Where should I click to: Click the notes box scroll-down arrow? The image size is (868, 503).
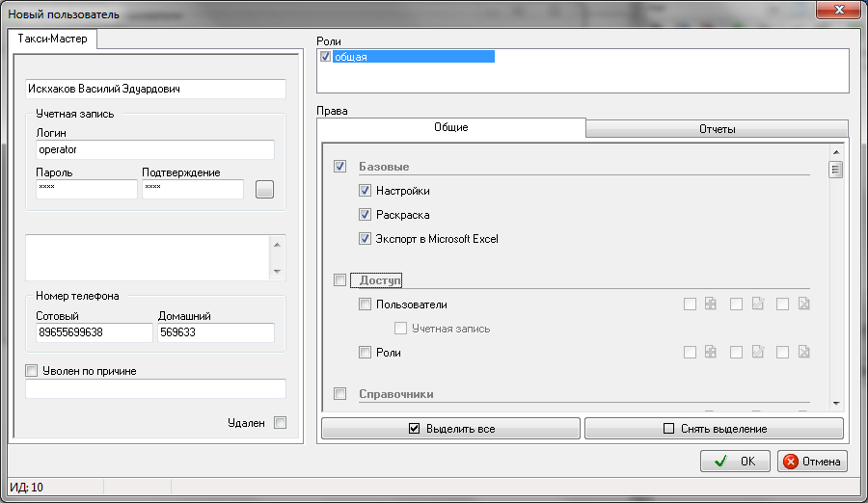coord(278,272)
